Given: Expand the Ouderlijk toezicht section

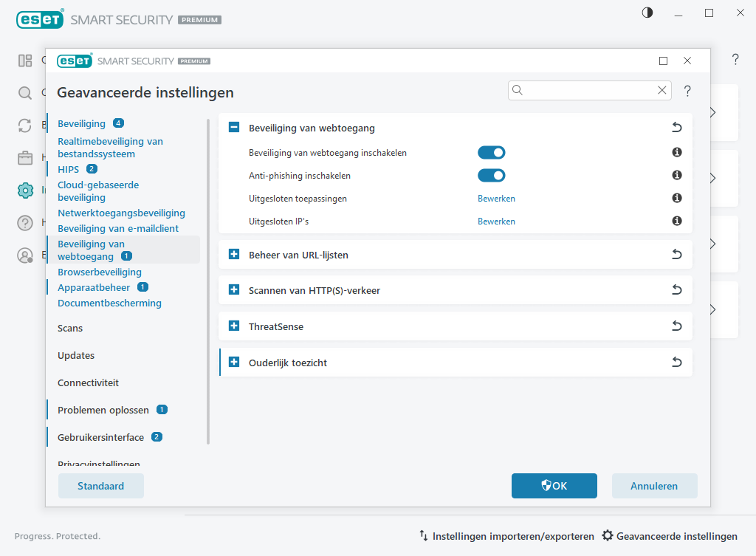Looking at the screenshot, I should point(234,363).
